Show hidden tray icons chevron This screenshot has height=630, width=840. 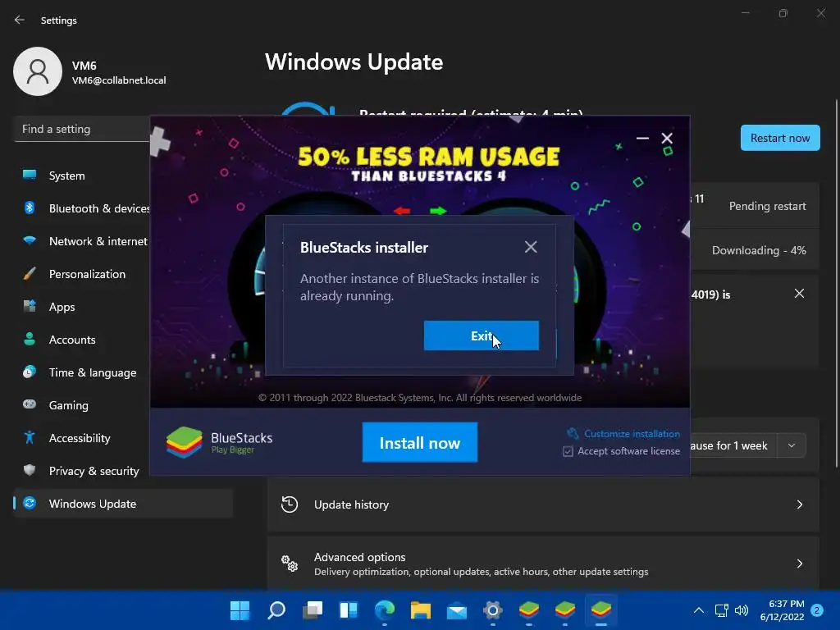pos(699,610)
